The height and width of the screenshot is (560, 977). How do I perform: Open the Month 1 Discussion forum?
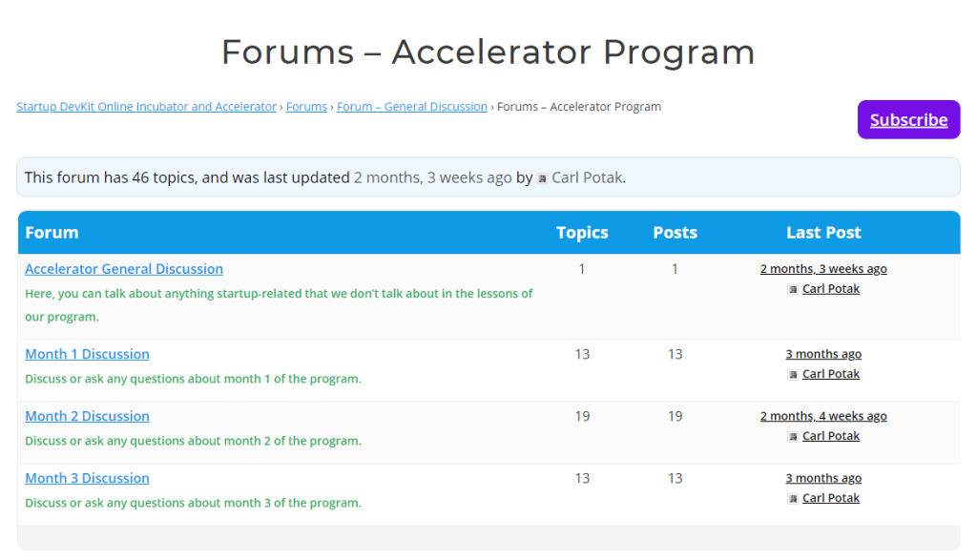87,353
